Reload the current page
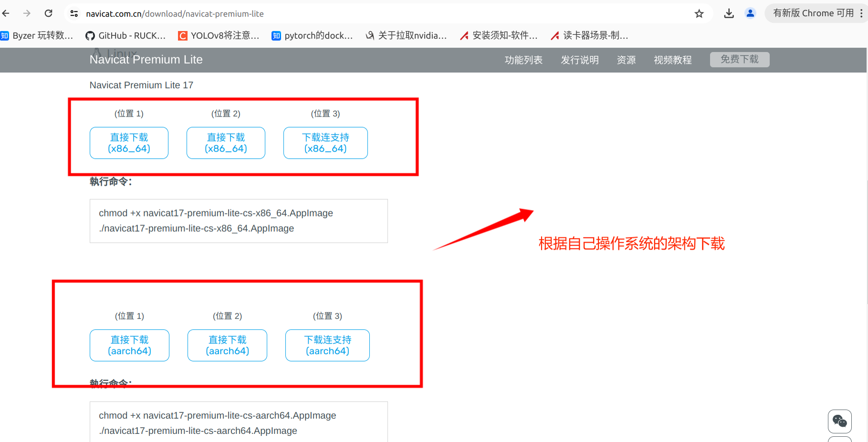This screenshot has width=868, height=442. tap(48, 13)
